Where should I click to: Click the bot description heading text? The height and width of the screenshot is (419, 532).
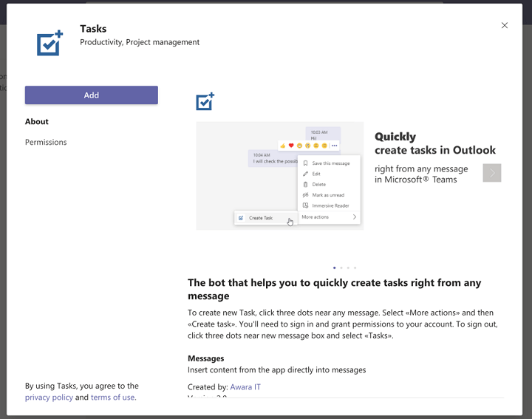[335, 289]
